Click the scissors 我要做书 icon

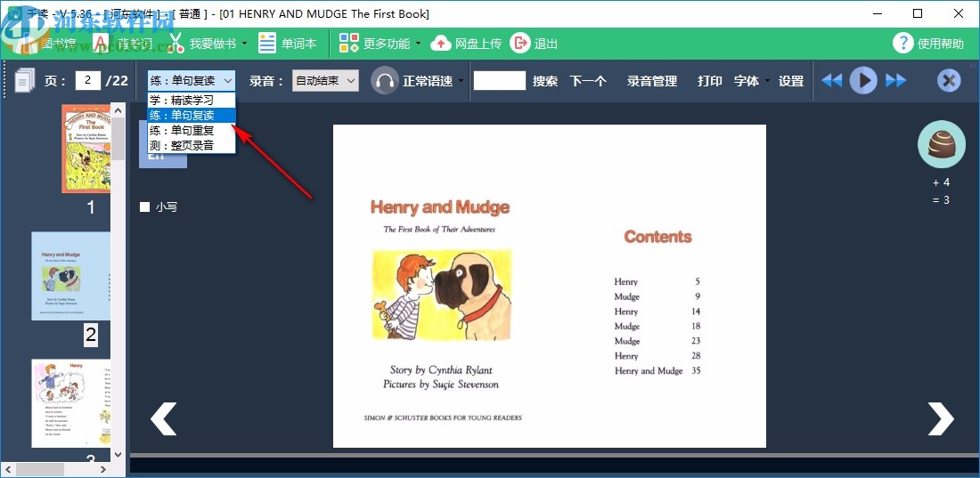tap(177, 44)
